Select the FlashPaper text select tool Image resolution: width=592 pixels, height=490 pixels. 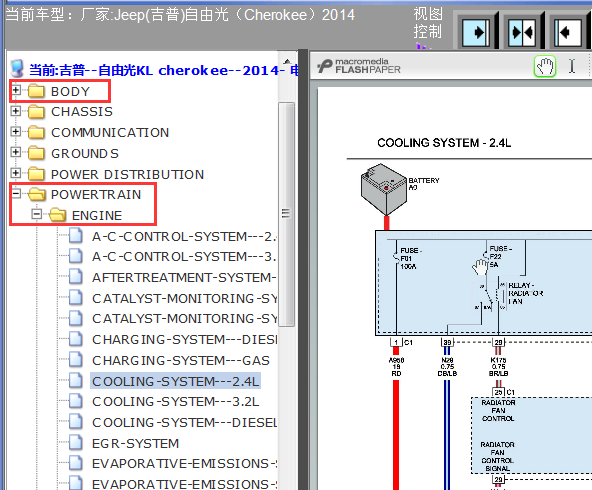572,66
